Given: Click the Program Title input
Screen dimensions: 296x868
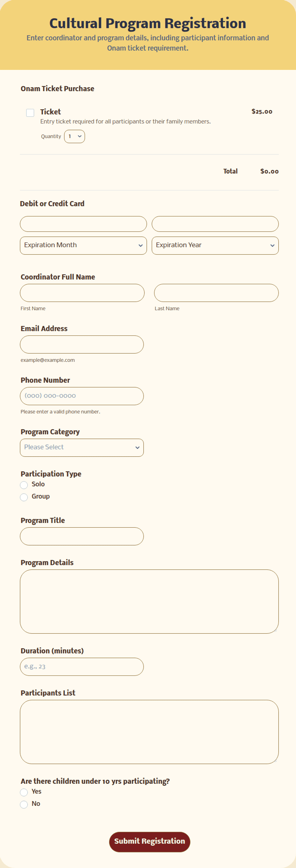Looking at the screenshot, I should [82, 536].
